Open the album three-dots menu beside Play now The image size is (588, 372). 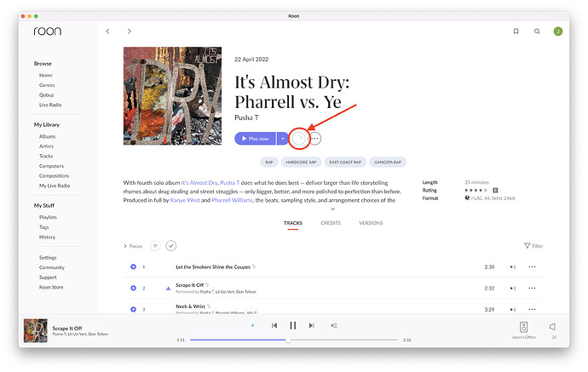[x=315, y=139]
